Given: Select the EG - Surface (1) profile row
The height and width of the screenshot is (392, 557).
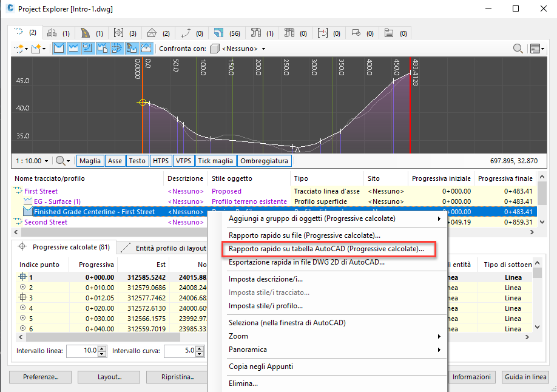Looking at the screenshot, I should tap(275, 201).
